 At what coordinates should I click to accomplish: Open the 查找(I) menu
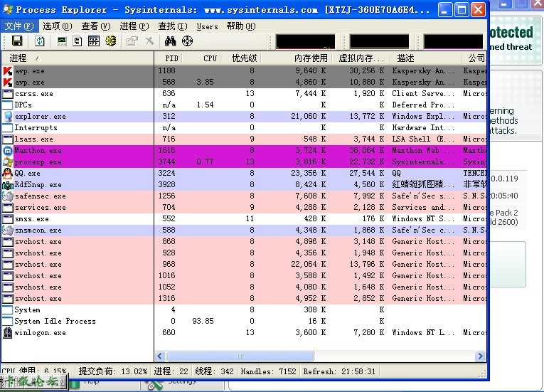172,26
